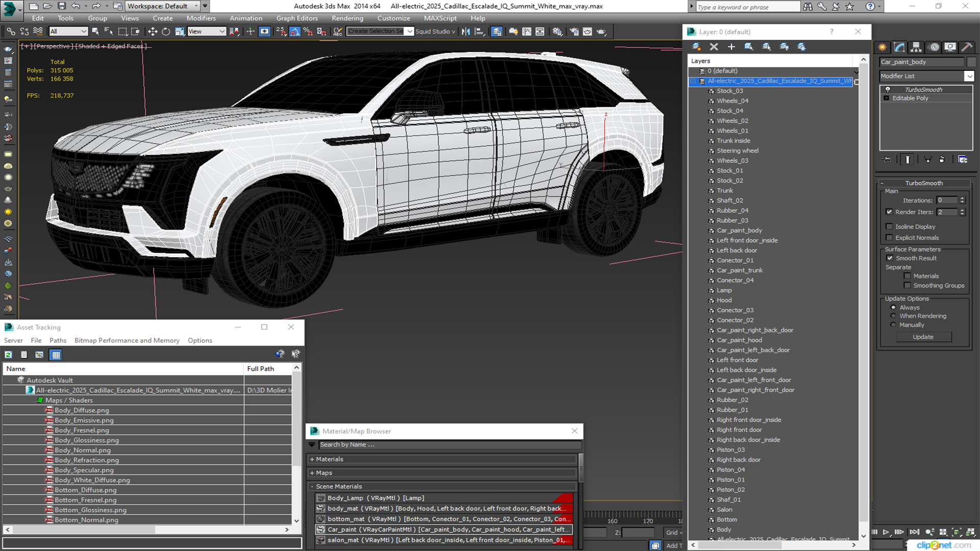The image size is (980, 551).
Task: Switch to the Modify command panel
Action: 899,47
